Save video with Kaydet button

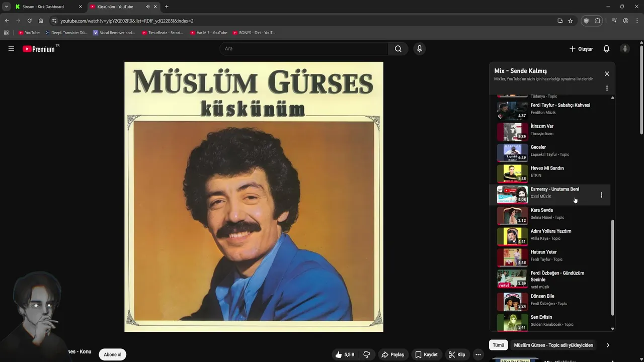coord(426,354)
